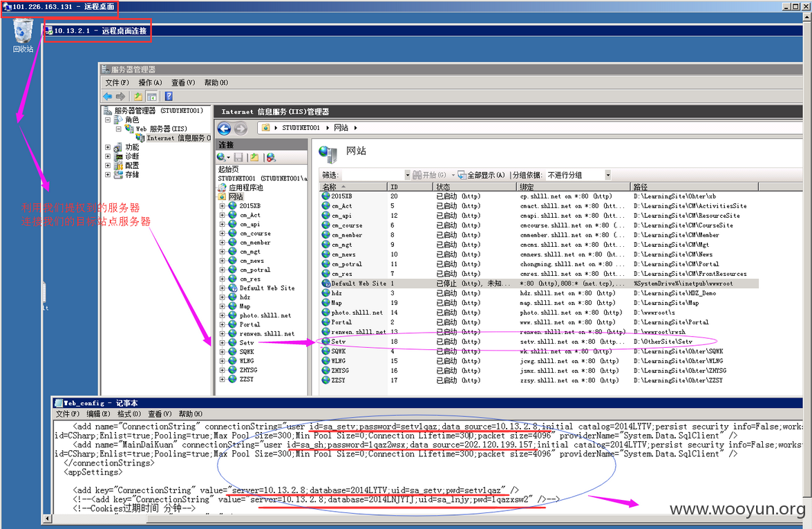Image resolution: width=812 pixels, height=529 pixels.
Task: Open the 格式(O) menu in Notepad
Action: tap(129, 414)
